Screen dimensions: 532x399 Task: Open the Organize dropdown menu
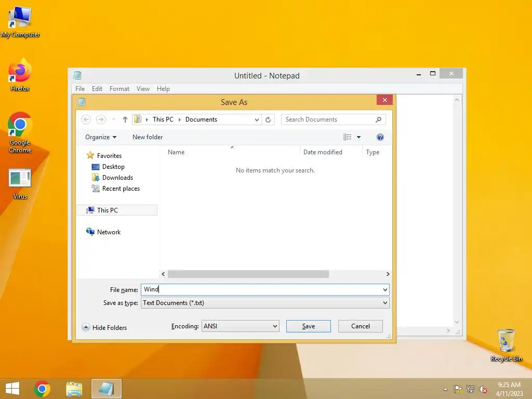(x=101, y=137)
